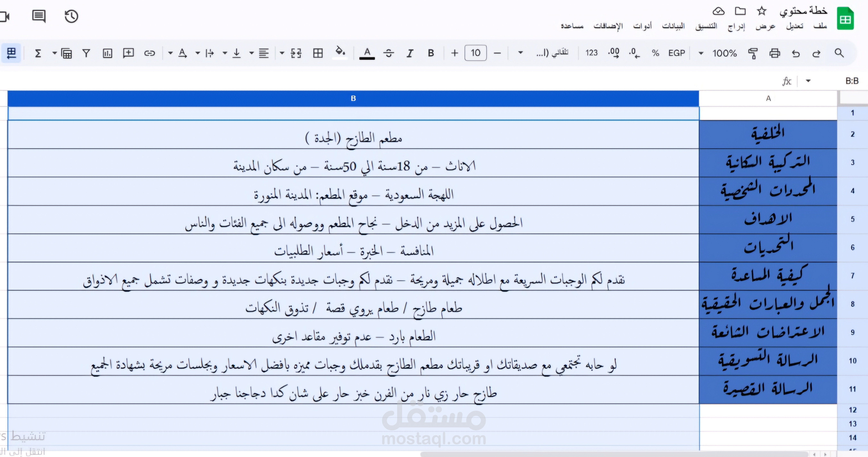Expand the merge cells options arrow

[x=282, y=53]
